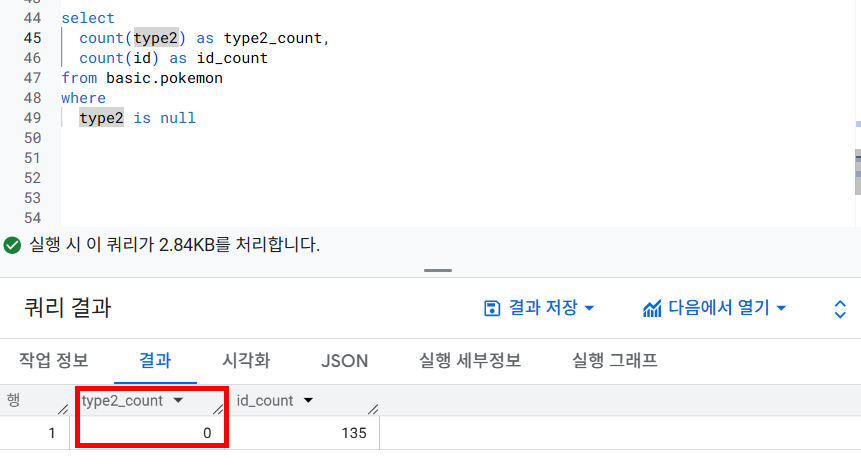Screen dimensions: 861x466
Task: Expand results panel with the up-down chevron icon
Action: [x=840, y=309]
